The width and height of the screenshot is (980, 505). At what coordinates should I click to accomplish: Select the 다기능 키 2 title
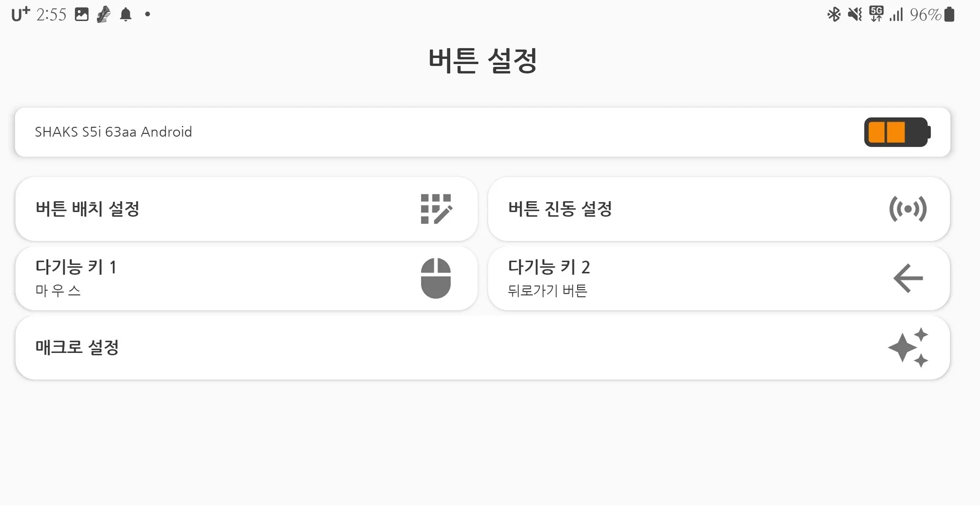click(x=549, y=267)
